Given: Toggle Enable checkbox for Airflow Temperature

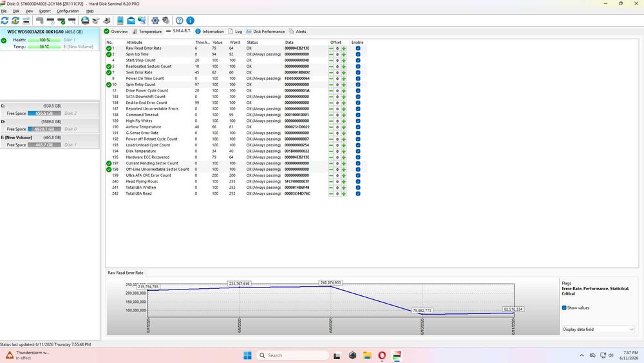Looking at the screenshot, I should 358,127.
